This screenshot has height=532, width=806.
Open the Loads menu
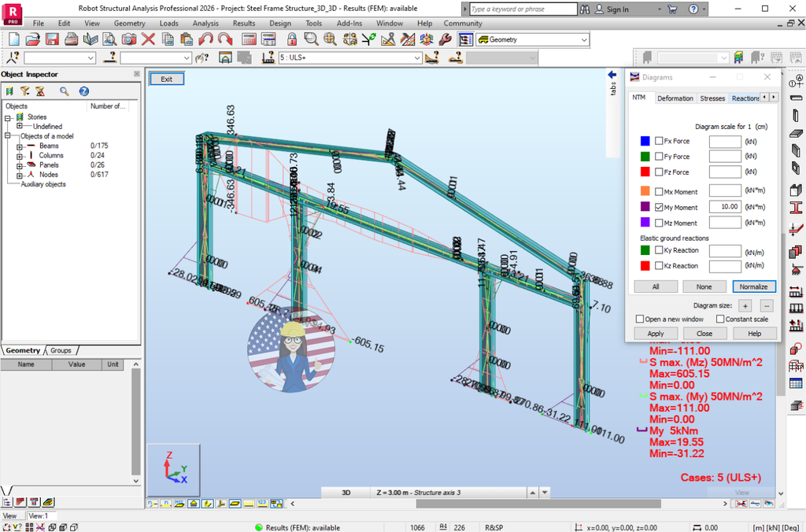pyautogui.click(x=168, y=23)
